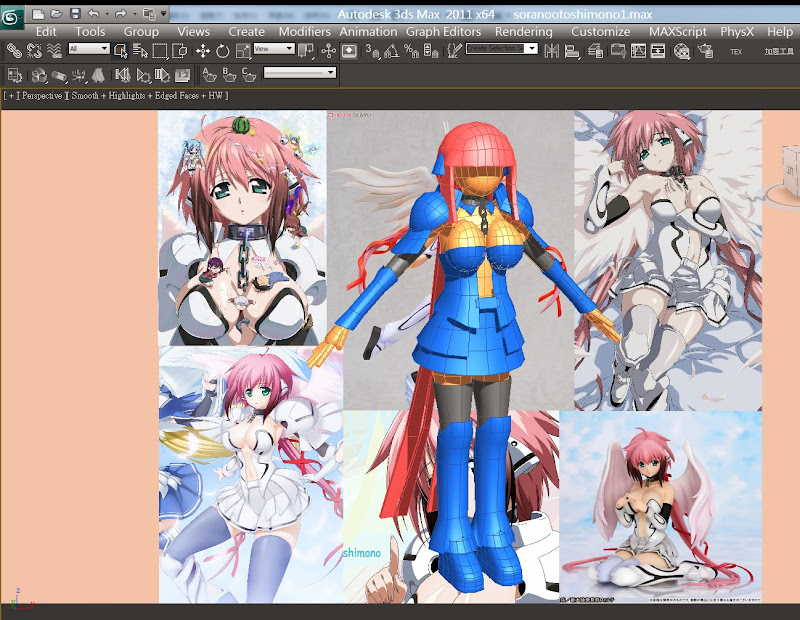
Task: Open the Modifiers menu
Action: pos(305,32)
